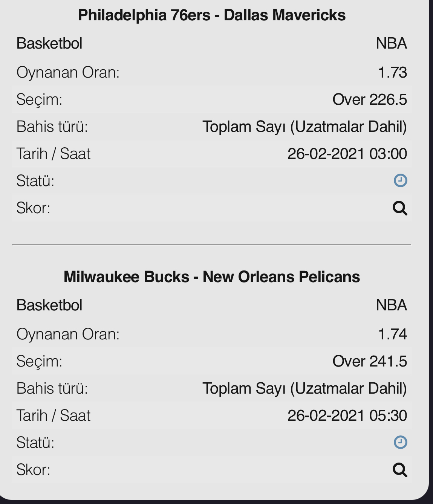Click the NBA label of the second match

tap(392, 305)
